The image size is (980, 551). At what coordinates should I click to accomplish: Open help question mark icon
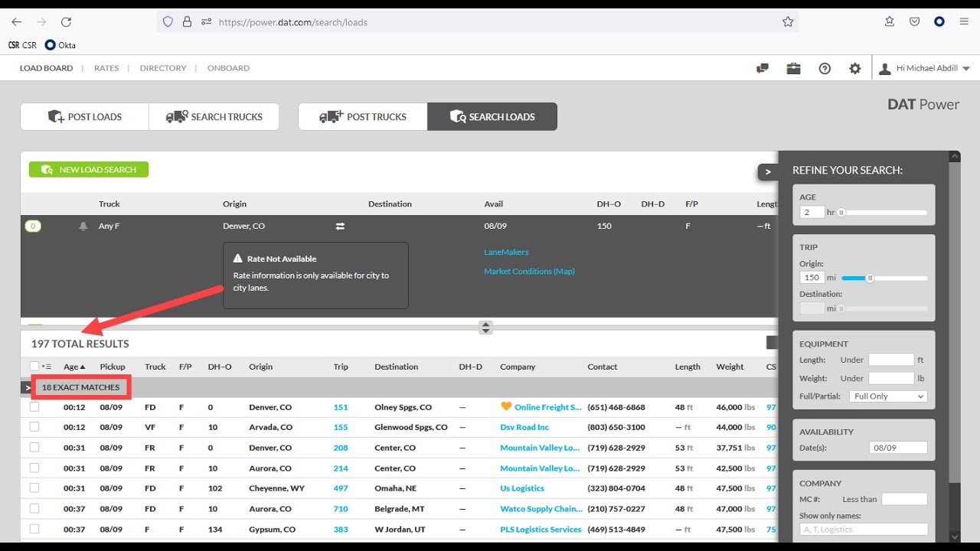(x=825, y=68)
